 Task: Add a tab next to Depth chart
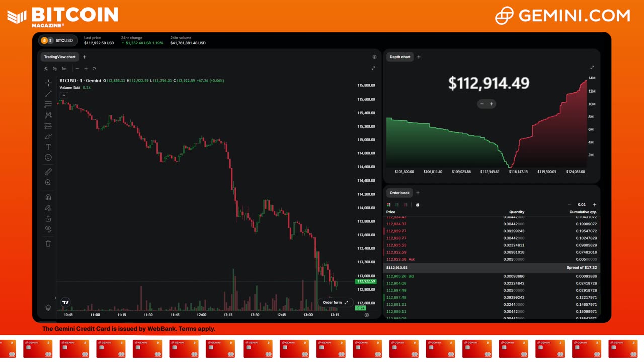[x=419, y=57]
